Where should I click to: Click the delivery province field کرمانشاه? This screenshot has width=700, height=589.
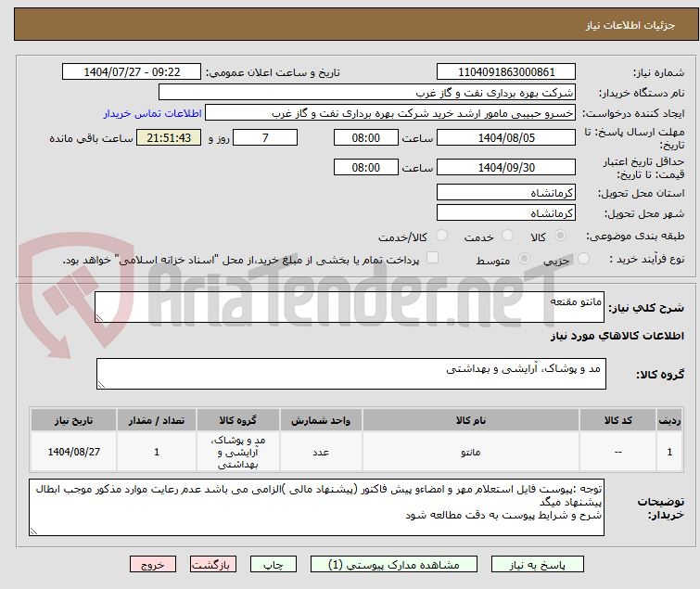506,192
